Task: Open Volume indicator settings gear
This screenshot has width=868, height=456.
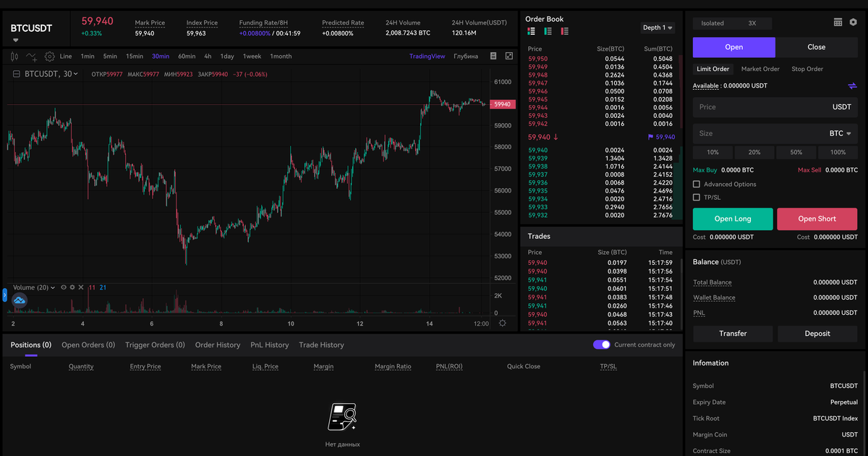Action: click(72, 287)
